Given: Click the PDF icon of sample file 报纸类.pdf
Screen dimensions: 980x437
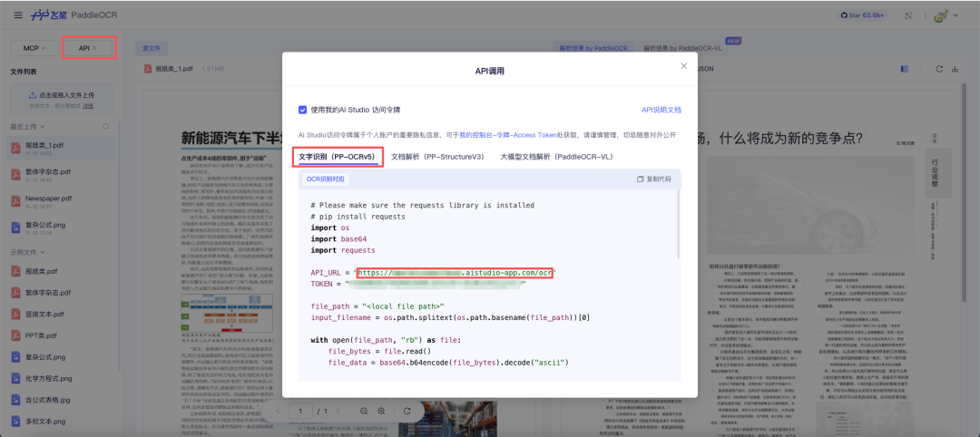Looking at the screenshot, I should [16, 272].
